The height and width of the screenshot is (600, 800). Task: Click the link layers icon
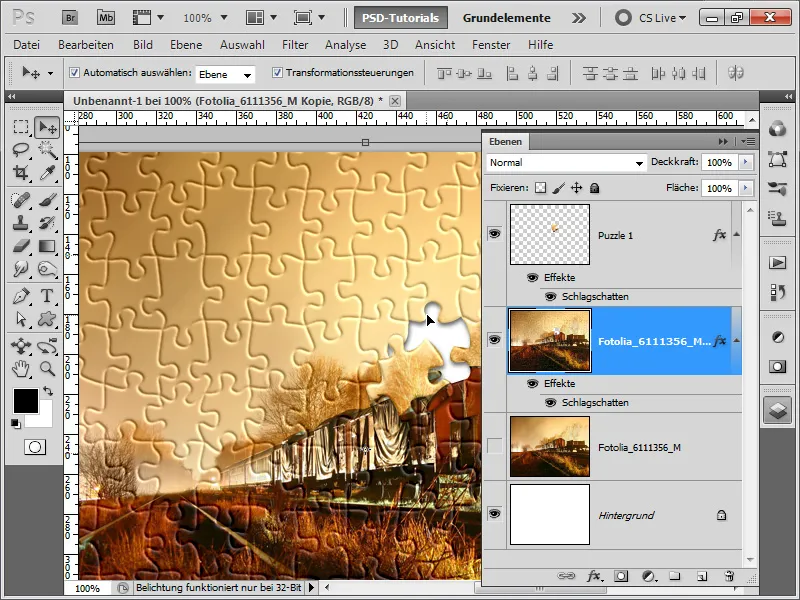point(566,576)
